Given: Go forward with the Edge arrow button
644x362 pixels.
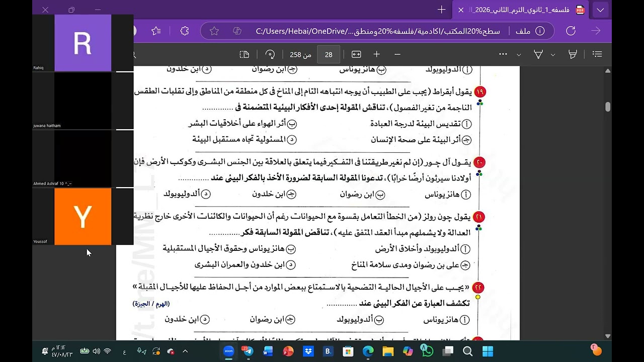Looking at the screenshot, I should click(x=596, y=31).
